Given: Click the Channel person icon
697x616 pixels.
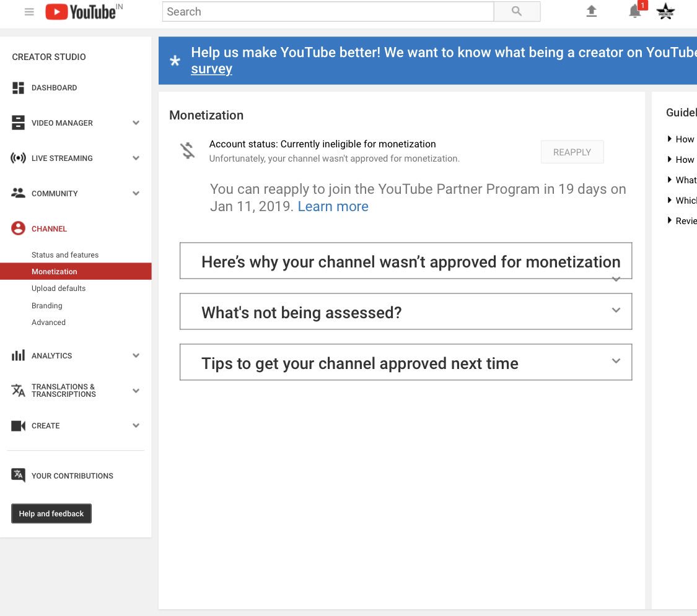Looking at the screenshot, I should pos(18,228).
